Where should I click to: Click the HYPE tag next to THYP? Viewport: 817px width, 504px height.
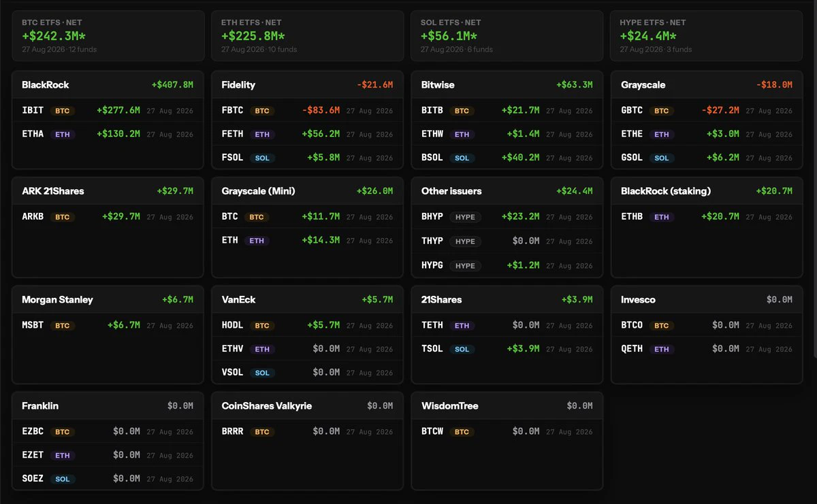pos(466,241)
